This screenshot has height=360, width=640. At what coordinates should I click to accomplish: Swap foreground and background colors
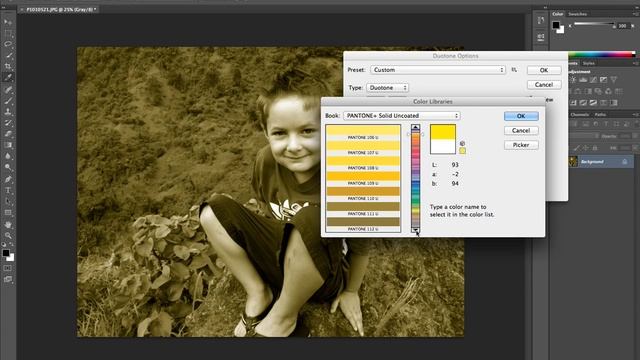pos(11,244)
